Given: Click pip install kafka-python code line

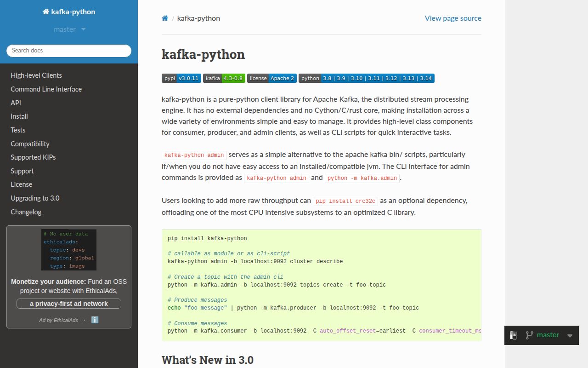Looking at the screenshot, I should (x=207, y=238).
